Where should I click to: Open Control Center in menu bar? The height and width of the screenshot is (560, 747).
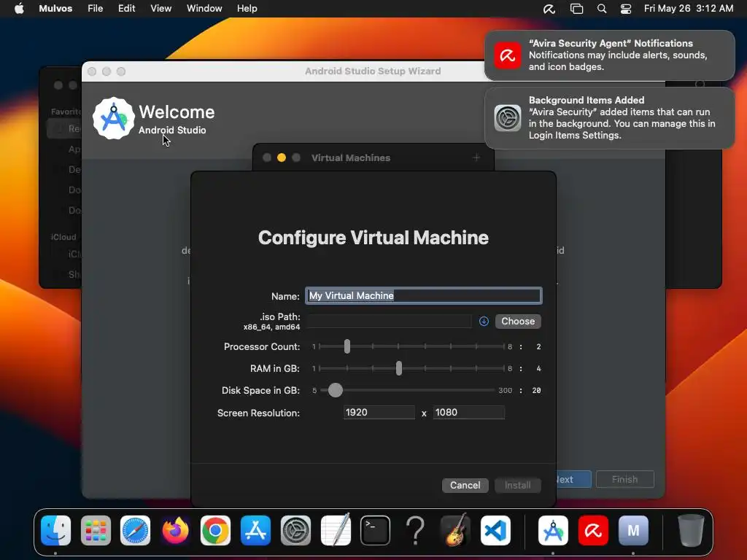coord(625,9)
